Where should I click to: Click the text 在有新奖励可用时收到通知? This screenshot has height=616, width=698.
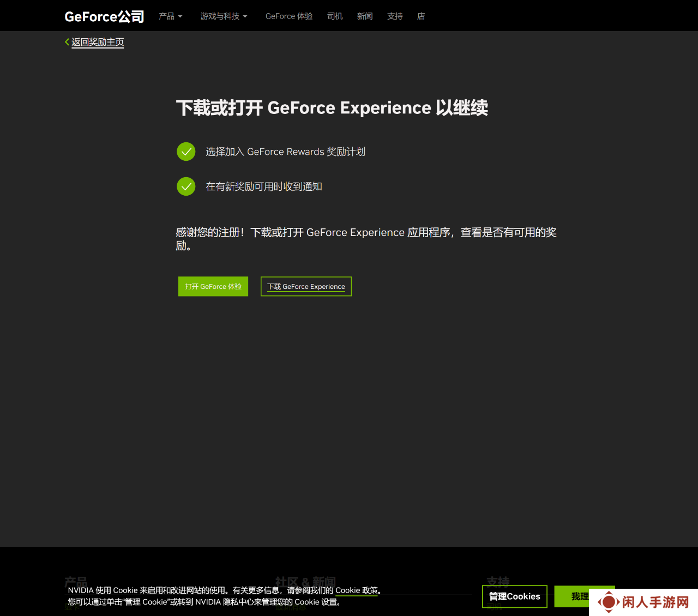[x=264, y=186]
